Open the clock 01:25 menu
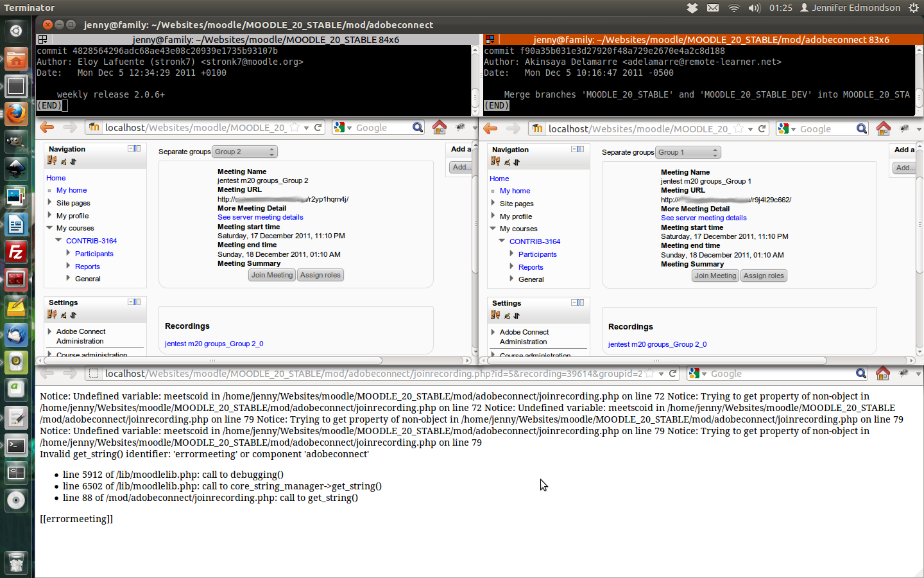The image size is (924, 578). pyautogui.click(x=781, y=8)
